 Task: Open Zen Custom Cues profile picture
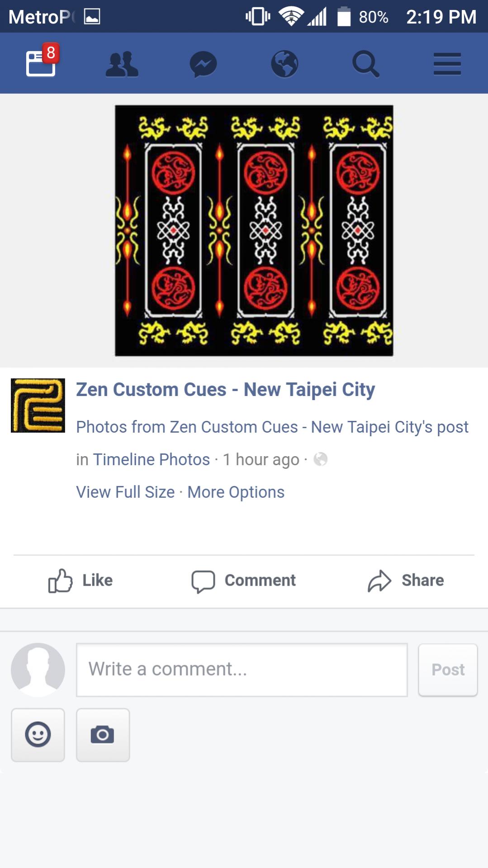[38, 405]
